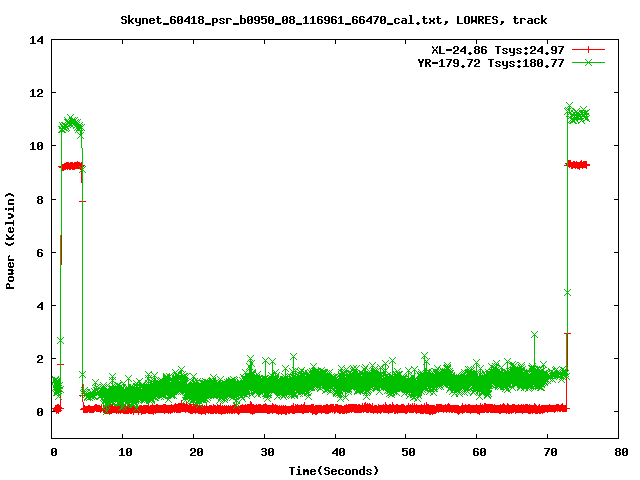640x480 pixels.
Task: Click the plot title Skynet_60418_psr_b0950 text
Action: point(333,20)
